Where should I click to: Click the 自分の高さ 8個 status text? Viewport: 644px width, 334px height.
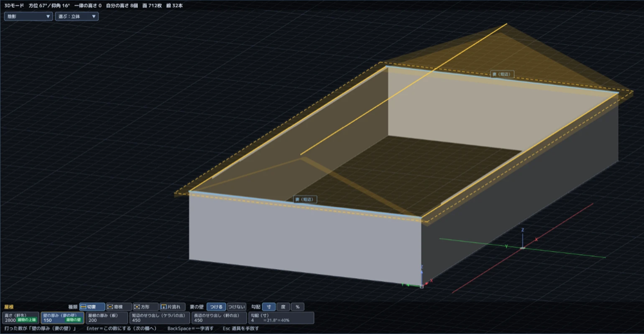pos(122,6)
